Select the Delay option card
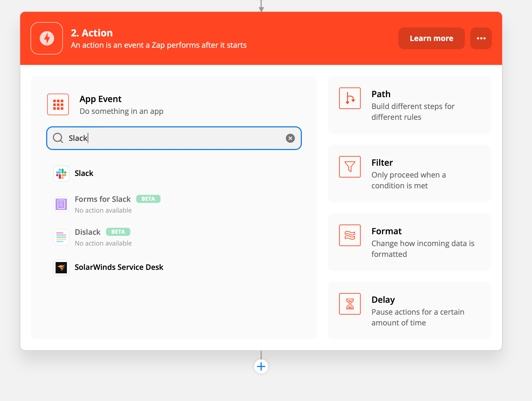 [409, 311]
